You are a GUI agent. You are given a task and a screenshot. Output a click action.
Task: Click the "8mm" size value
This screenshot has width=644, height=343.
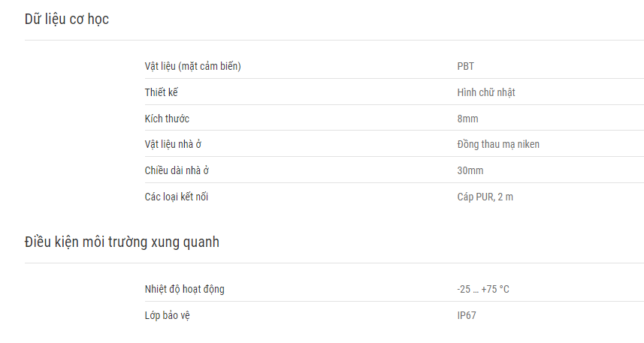click(468, 119)
